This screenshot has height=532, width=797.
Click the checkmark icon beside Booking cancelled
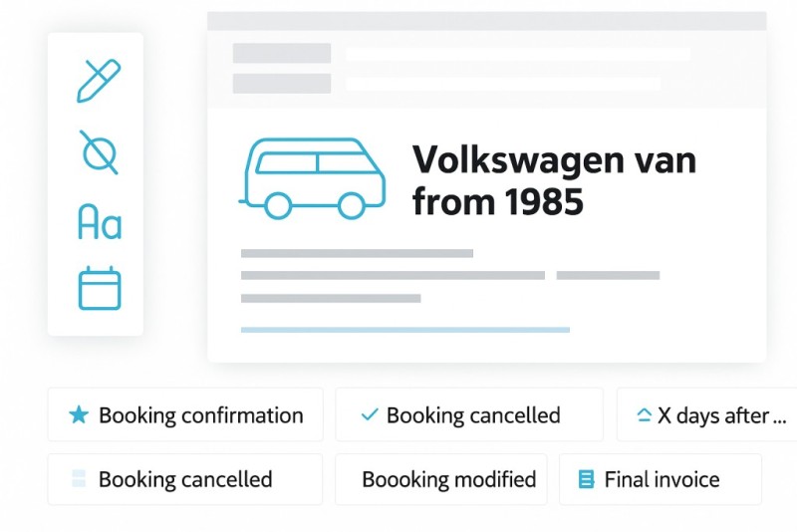tap(369, 415)
